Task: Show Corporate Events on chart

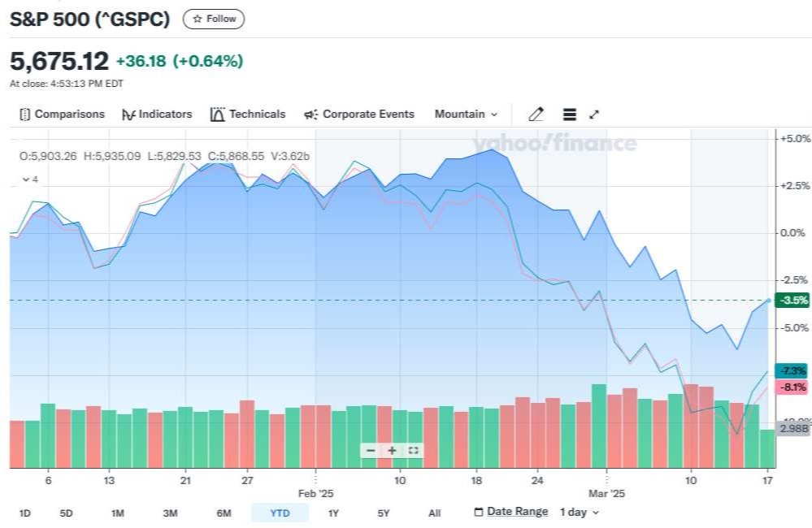Action: [358, 115]
